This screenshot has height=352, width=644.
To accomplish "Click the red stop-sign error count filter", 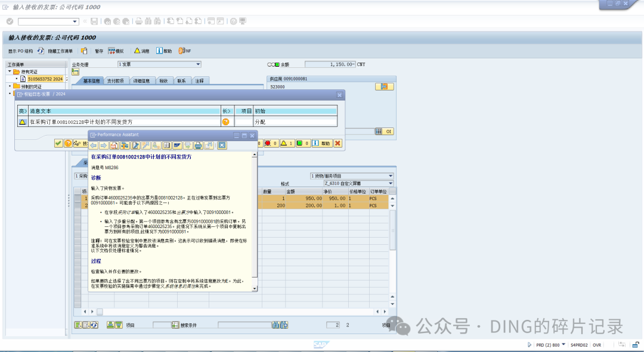I will pos(271,143).
